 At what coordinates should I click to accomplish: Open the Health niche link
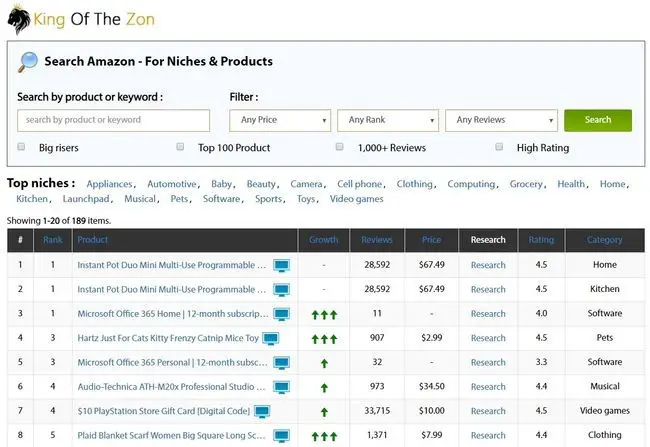coord(571,184)
